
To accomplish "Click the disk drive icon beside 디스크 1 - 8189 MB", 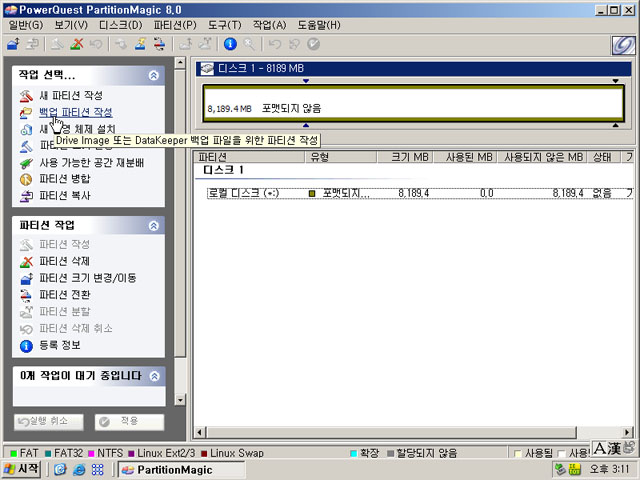I will [207, 69].
